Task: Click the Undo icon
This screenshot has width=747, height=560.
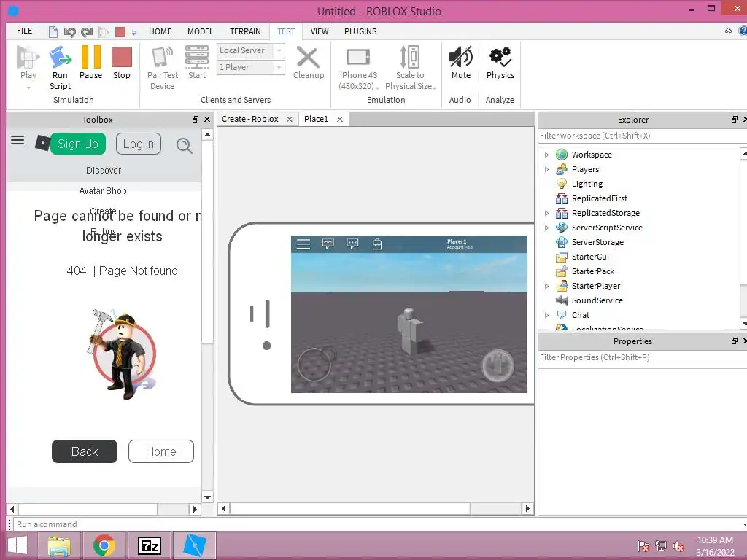Action: tap(69, 32)
